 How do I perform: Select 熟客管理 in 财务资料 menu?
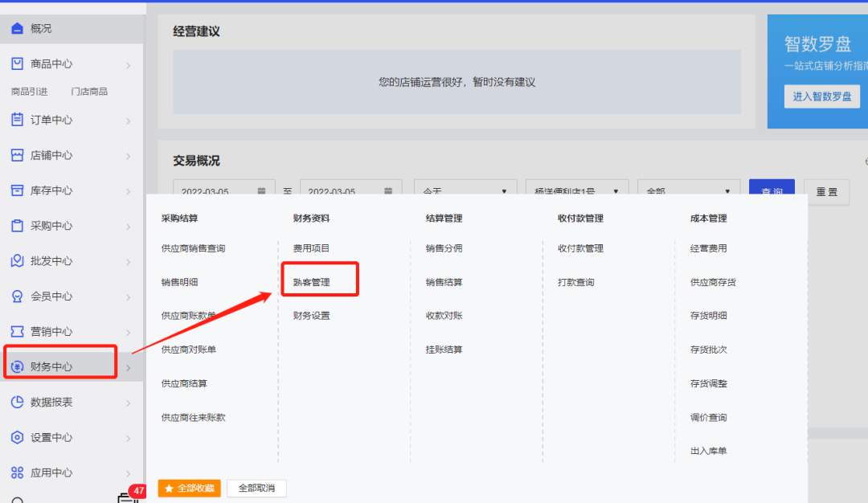pos(312,283)
